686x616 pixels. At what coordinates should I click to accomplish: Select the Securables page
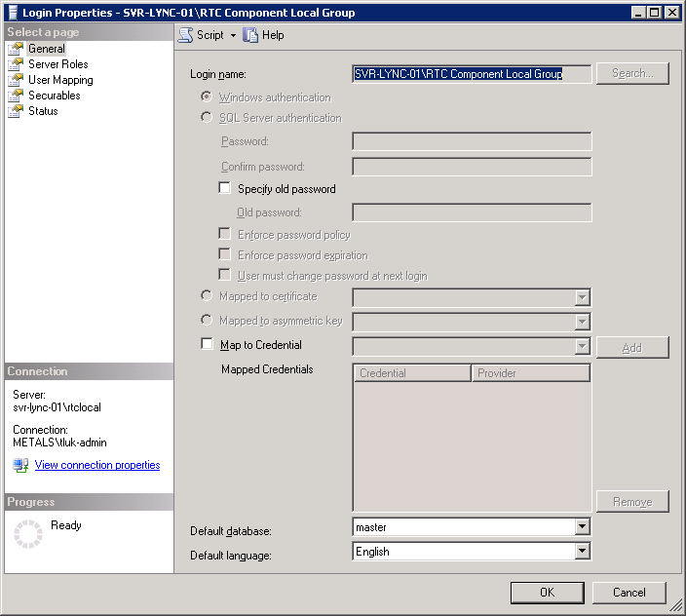55,96
